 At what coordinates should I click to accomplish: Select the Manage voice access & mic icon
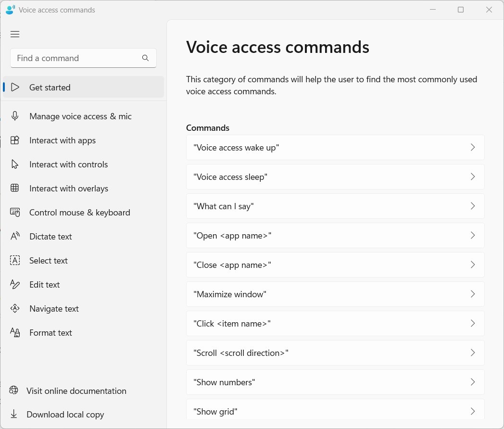14,116
